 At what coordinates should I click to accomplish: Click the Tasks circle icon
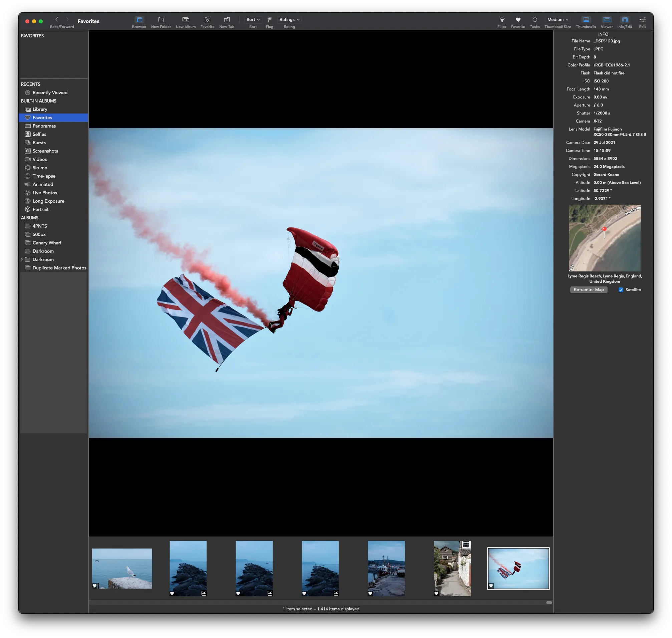534,20
